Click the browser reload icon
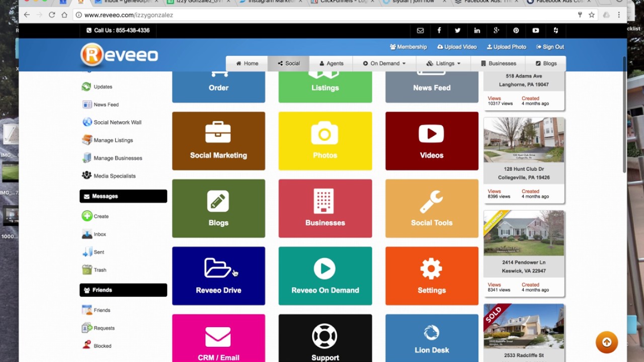The height and width of the screenshot is (362, 644). [x=52, y=15]
